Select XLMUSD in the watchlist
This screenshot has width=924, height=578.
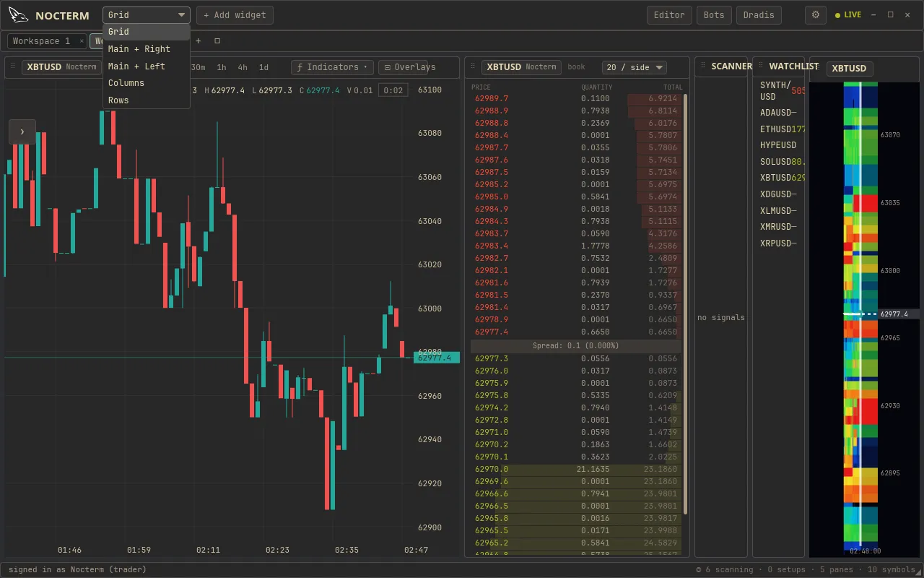779,211
